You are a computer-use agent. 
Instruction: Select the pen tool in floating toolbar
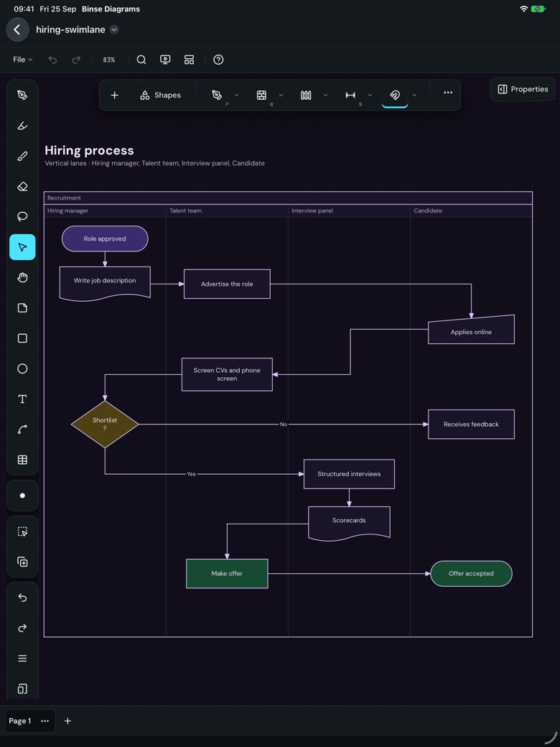pos(217,96)
